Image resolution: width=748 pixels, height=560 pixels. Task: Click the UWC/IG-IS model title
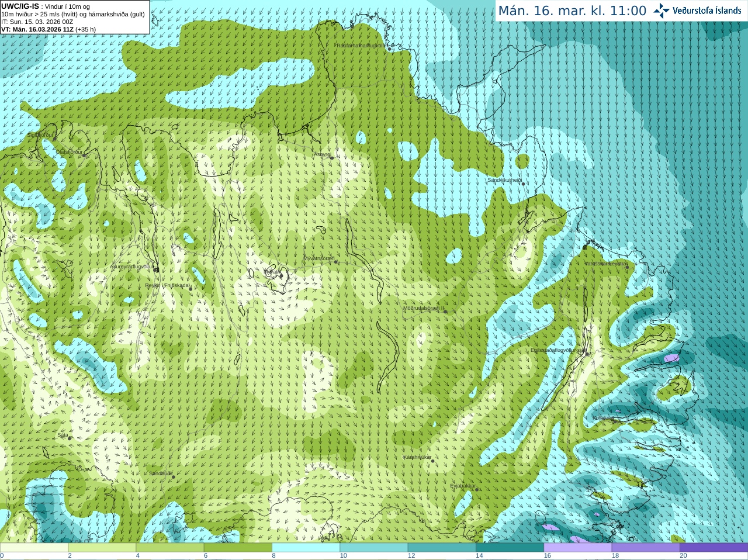pyautogui.click(x=20, y=6)
